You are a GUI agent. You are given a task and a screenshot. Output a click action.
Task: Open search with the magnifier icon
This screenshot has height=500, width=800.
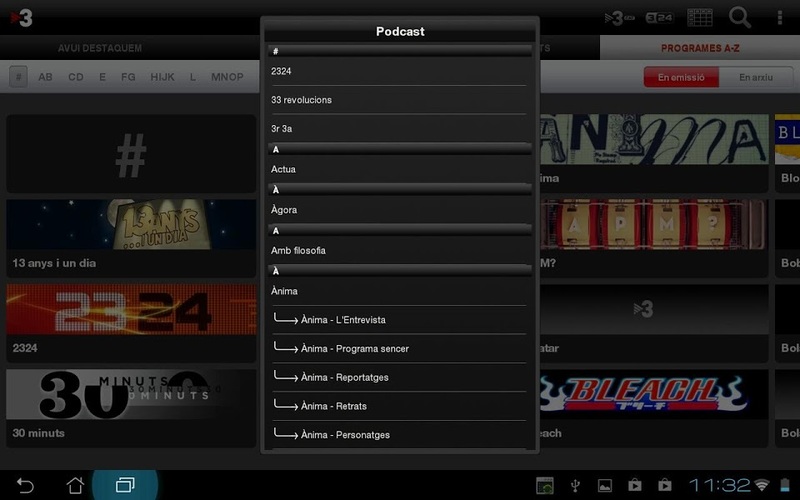739,17
